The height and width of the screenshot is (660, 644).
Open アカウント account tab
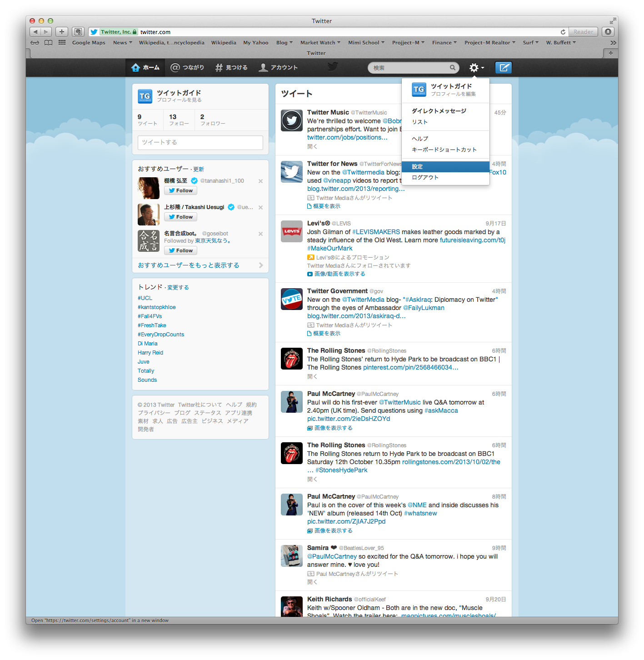coord(278,68)
